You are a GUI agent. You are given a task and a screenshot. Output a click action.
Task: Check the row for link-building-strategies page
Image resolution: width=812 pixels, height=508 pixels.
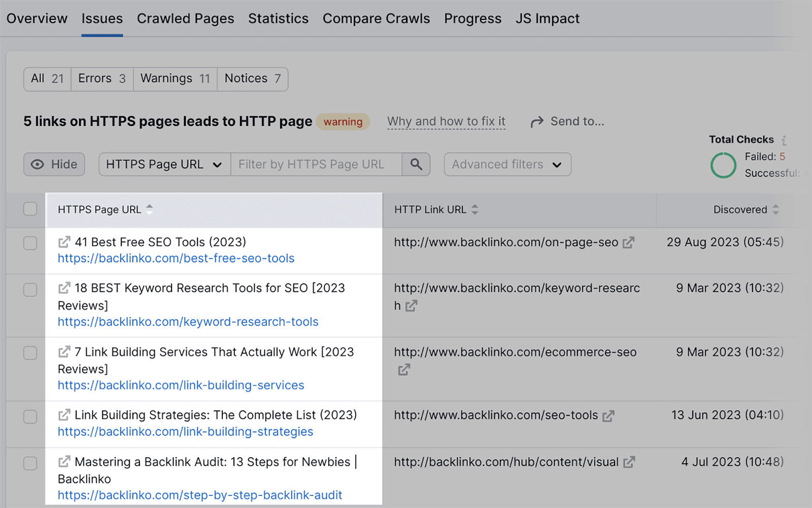click(x=30, y=417)
